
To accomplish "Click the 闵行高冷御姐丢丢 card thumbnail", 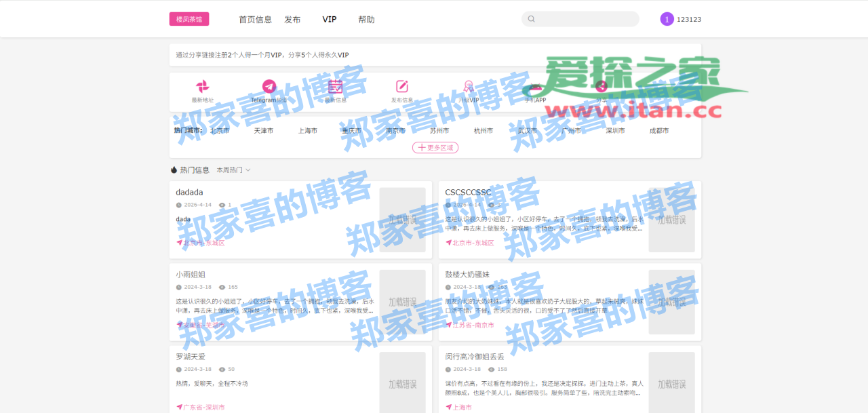I will click(672, 382).
